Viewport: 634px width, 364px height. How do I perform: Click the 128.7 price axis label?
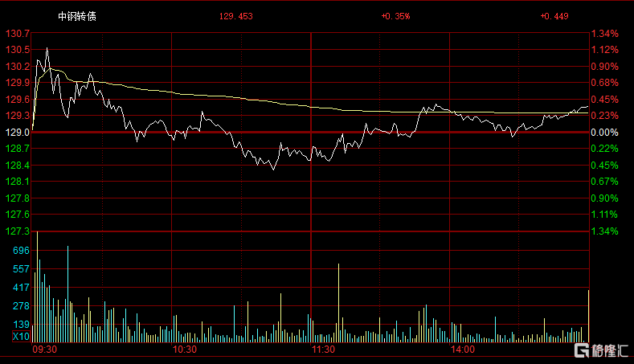18,149
